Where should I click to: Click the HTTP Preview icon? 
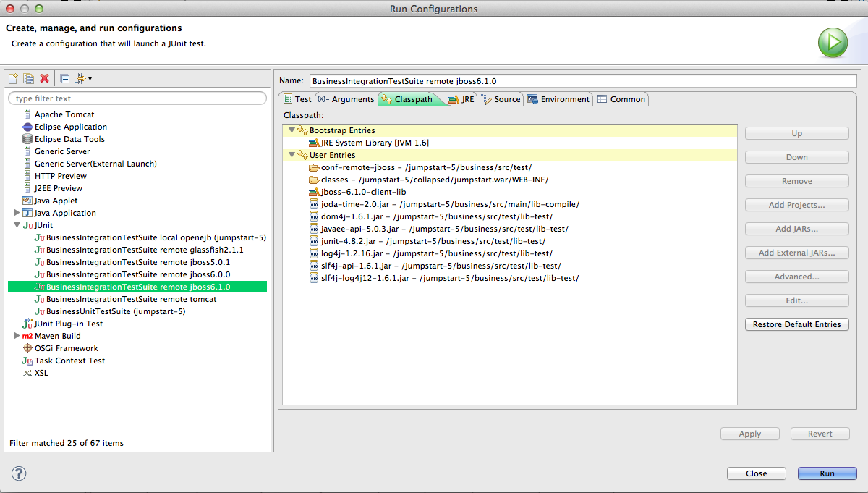pos(28,176)
